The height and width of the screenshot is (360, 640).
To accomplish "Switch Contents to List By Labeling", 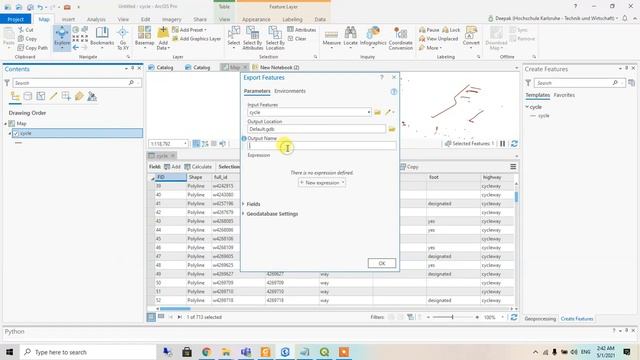I will 79,96.
